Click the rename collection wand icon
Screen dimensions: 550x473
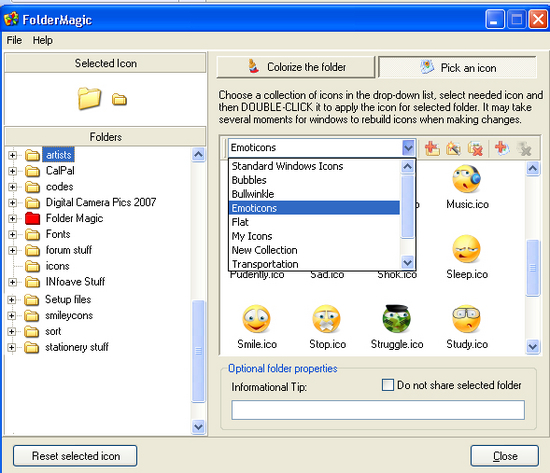(454, 148)
